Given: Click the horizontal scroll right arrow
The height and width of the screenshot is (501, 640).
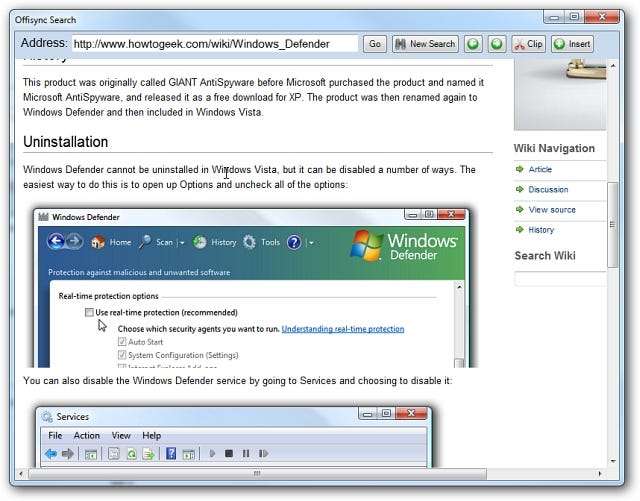Looking at the screenshot, I should pos(600,474).
